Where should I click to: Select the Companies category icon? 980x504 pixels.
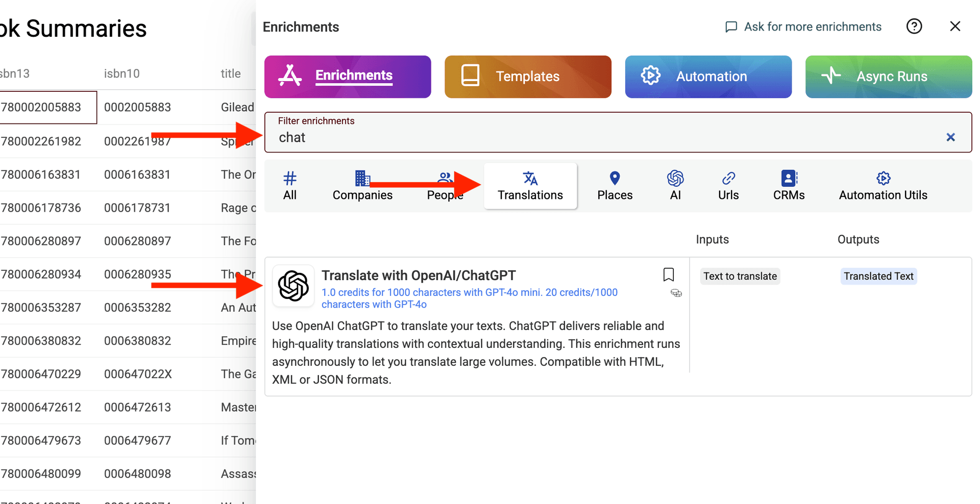tap(362, 180)
